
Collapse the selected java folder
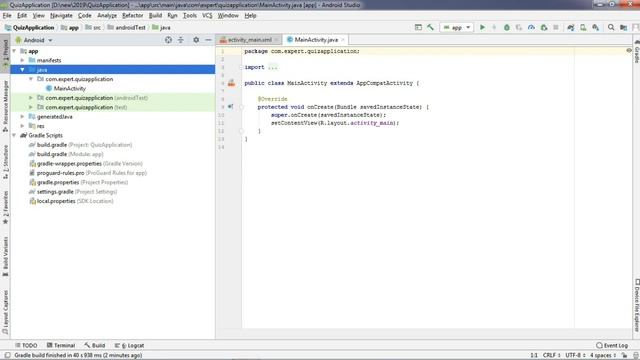(22, 69)
